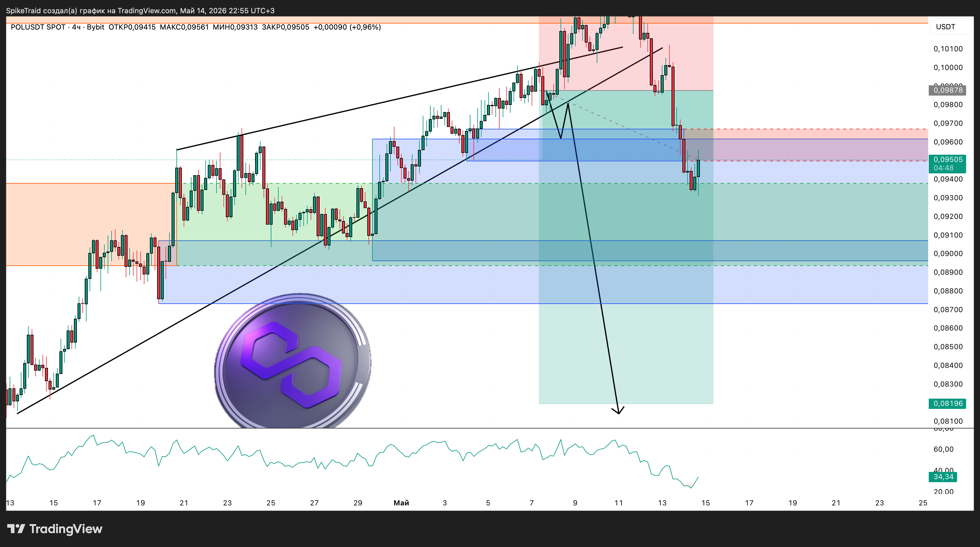
Task: Click the 0,08500 price axis label
Action: pyautogui.click(x=948, y=346)
